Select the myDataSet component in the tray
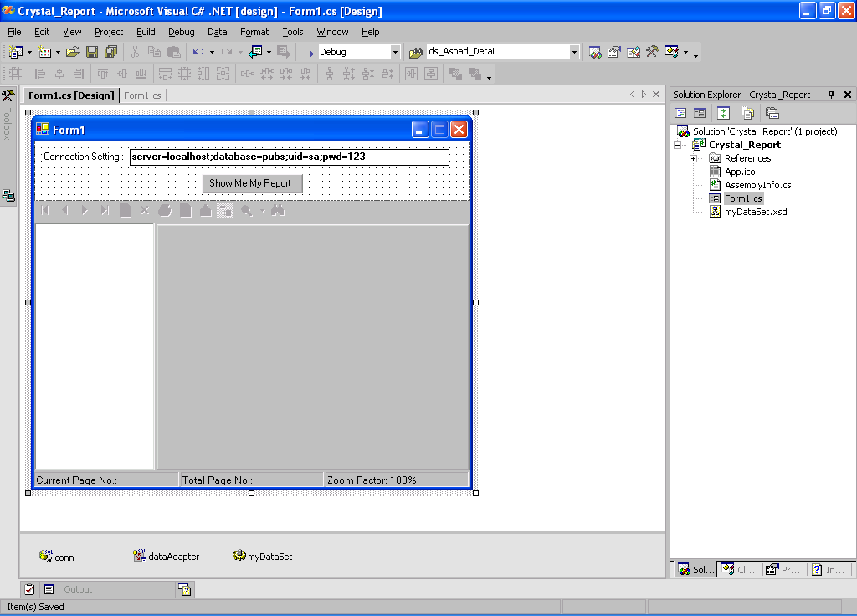This screenshot has width=857, height=616. [x=262, y=557]
